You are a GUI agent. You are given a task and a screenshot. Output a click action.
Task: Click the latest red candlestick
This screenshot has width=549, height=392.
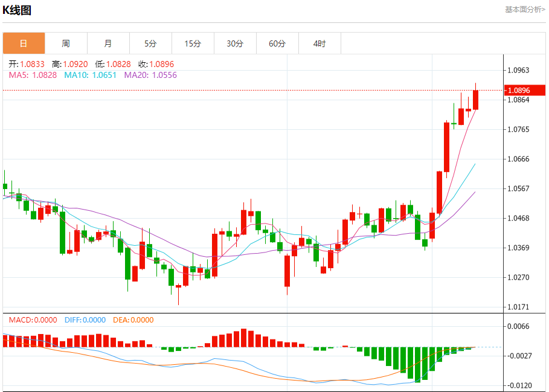tap(475, 100)
